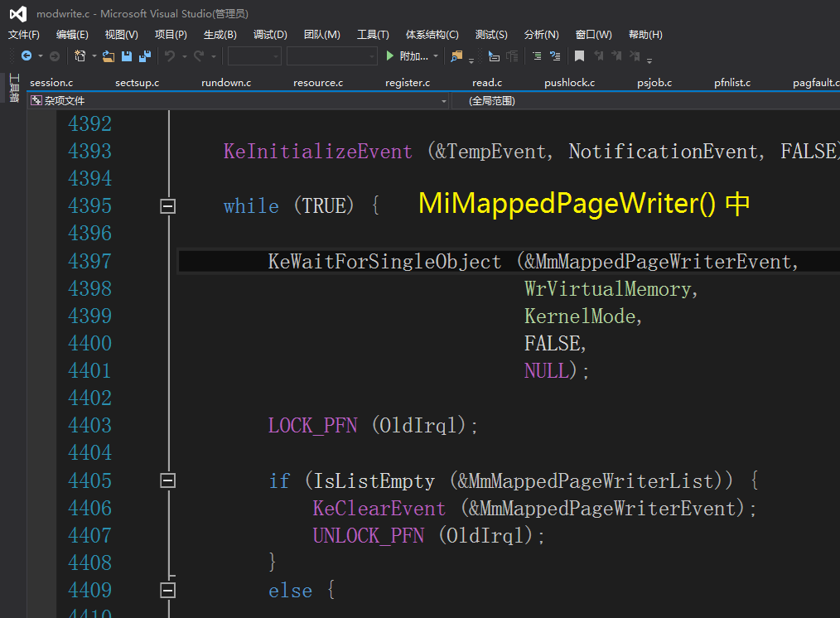This screenshot has height=618, width=840.
Task: Open the 杂项文件 project scope dropdown
Action: pos(239,101)
